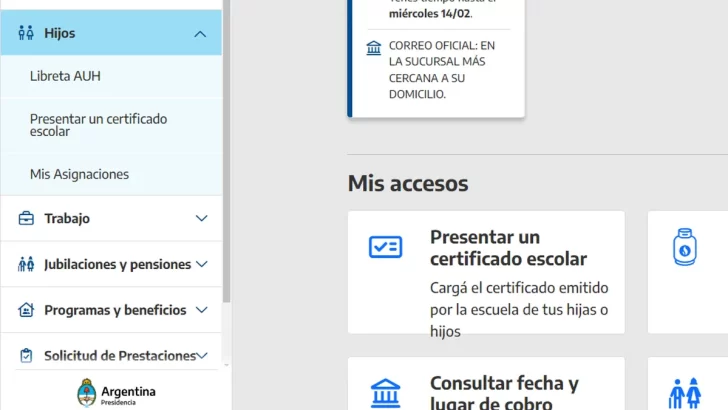Click the Argentina Presidencia coat of arms logo

tap(87, 392)
